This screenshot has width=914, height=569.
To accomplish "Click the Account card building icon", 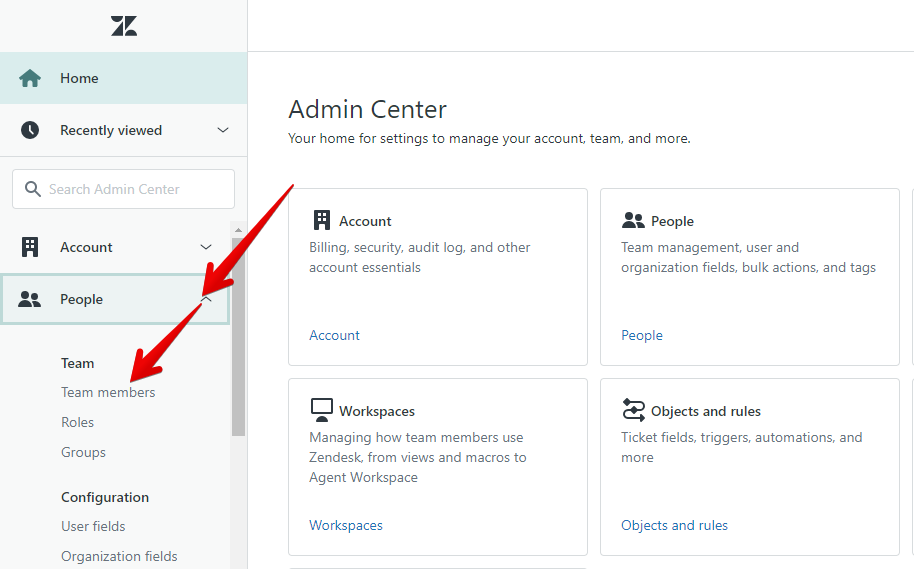I will point(322,220).
